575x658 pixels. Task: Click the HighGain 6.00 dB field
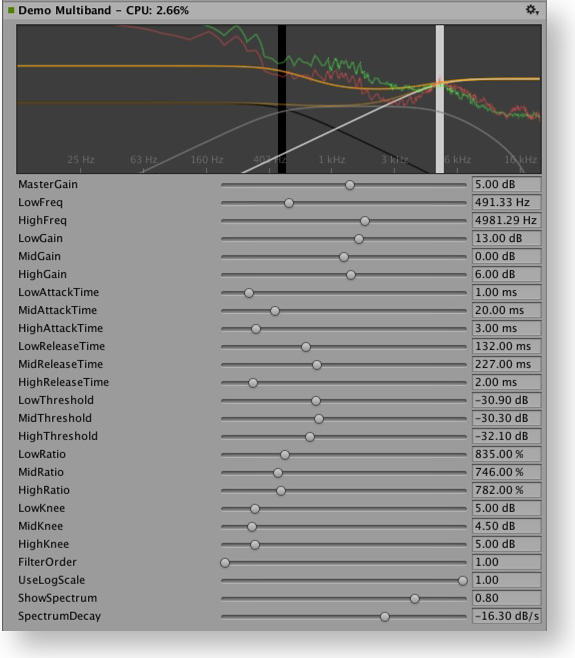point(507,274)
